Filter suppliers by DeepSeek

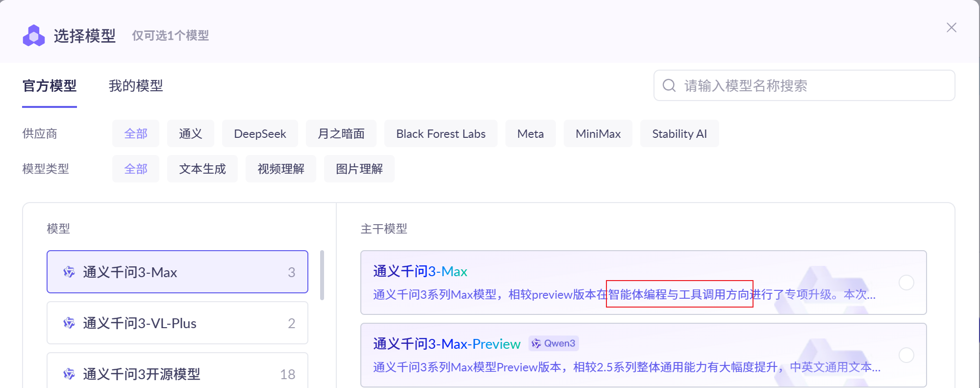pyautogui.click(x=260, y=133)
